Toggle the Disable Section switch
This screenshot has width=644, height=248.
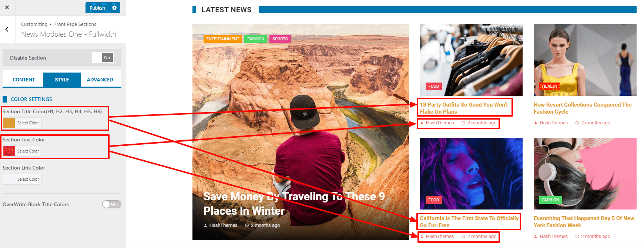click(103, 57)
